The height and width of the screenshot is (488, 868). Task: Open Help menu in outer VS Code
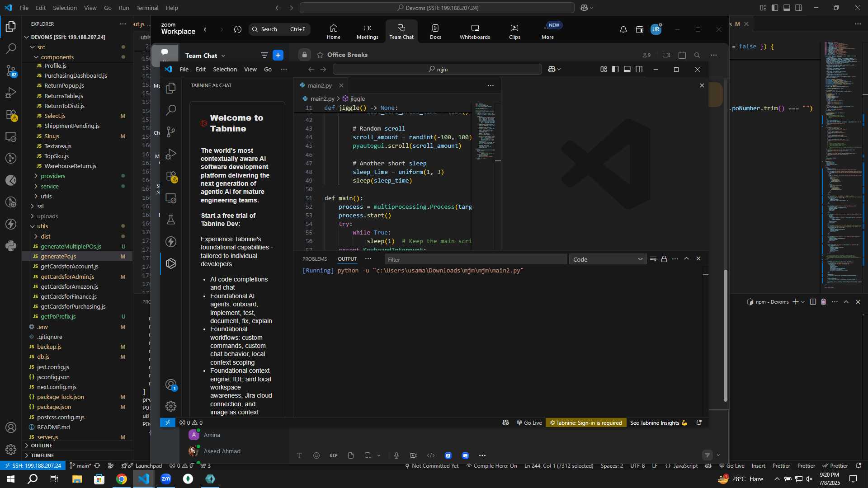coord(172,8)
